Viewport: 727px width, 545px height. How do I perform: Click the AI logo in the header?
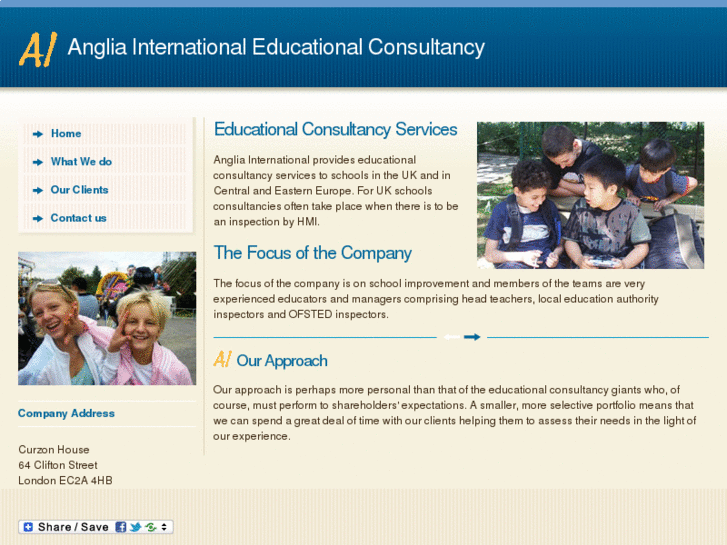[38, 50]
